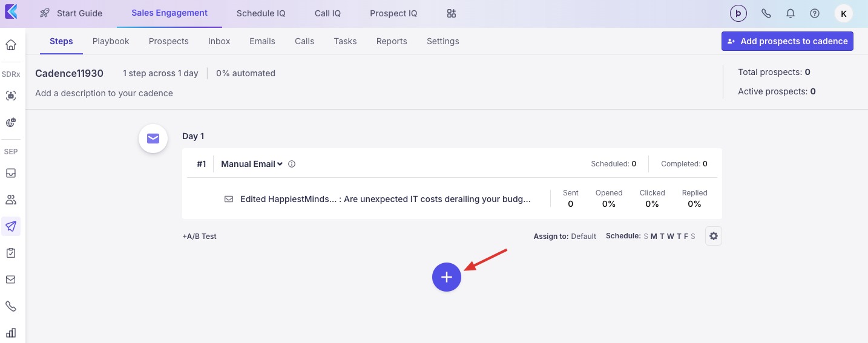Image resolution: width=868 pixels, height=343 pixels.
Task: Open the schedule settings gear icon
Action: point(714,236)
